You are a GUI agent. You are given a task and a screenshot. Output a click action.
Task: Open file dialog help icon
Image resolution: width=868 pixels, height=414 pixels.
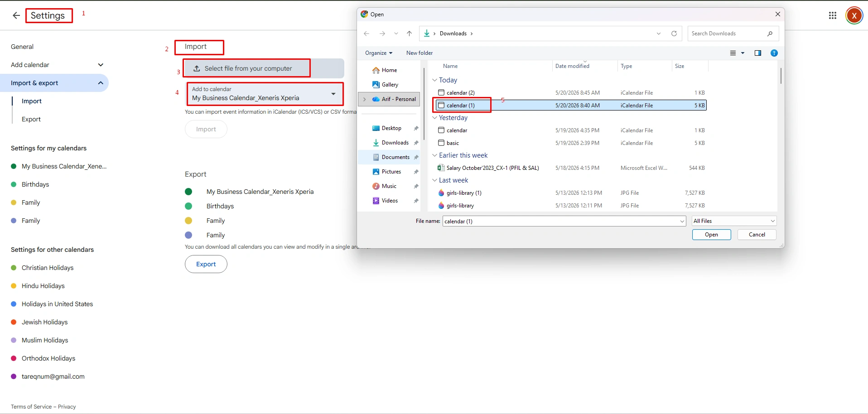(774, 53)
